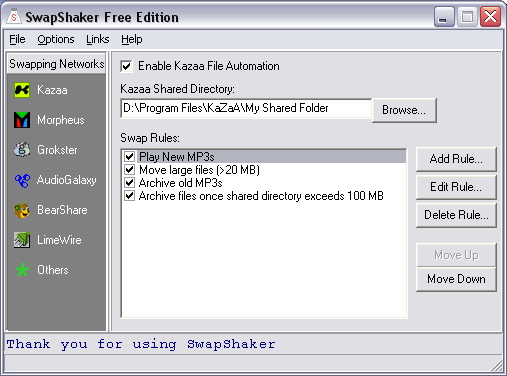Click Add Rule... button
The image size is (507, 376).
click(456, 159)
